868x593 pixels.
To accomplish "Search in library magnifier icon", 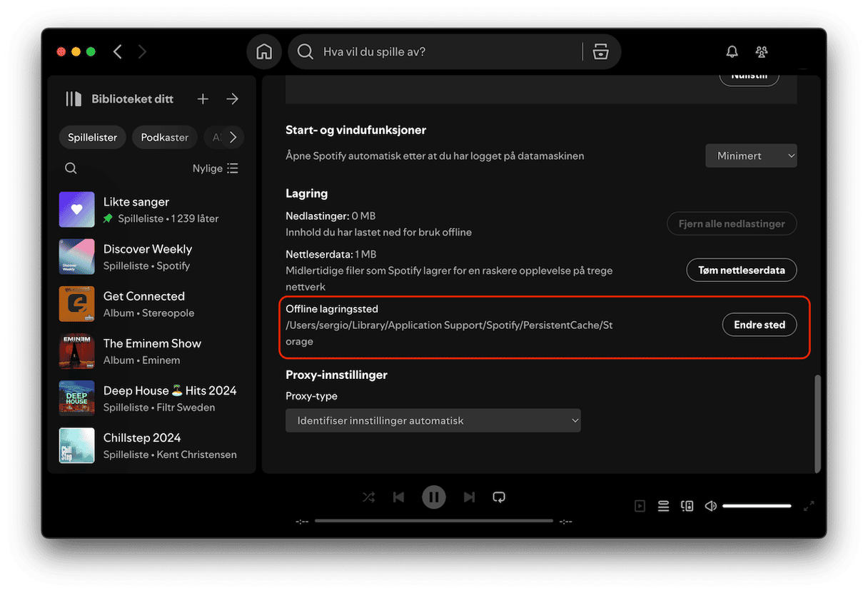I will pyautogui.click(x=71, y=168).
